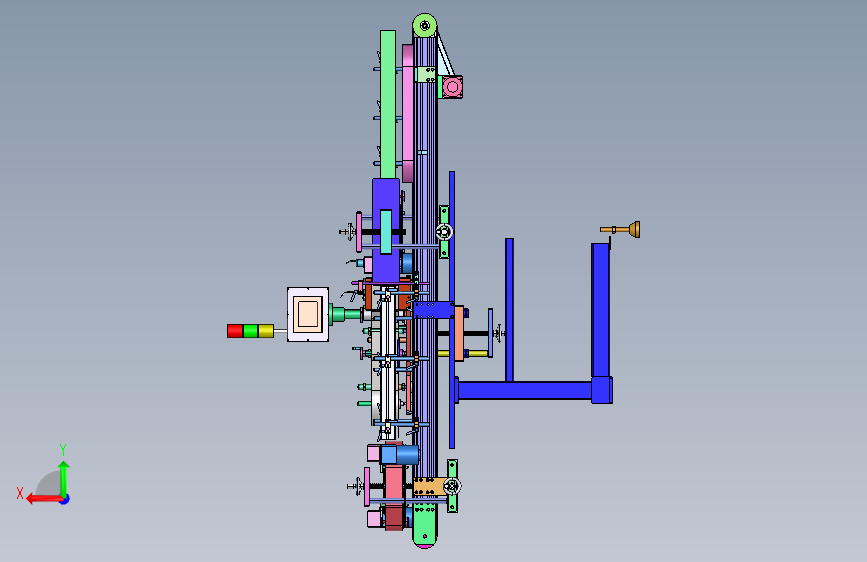
Task: Select the green pulley at conveyor top
Action: 425,25
